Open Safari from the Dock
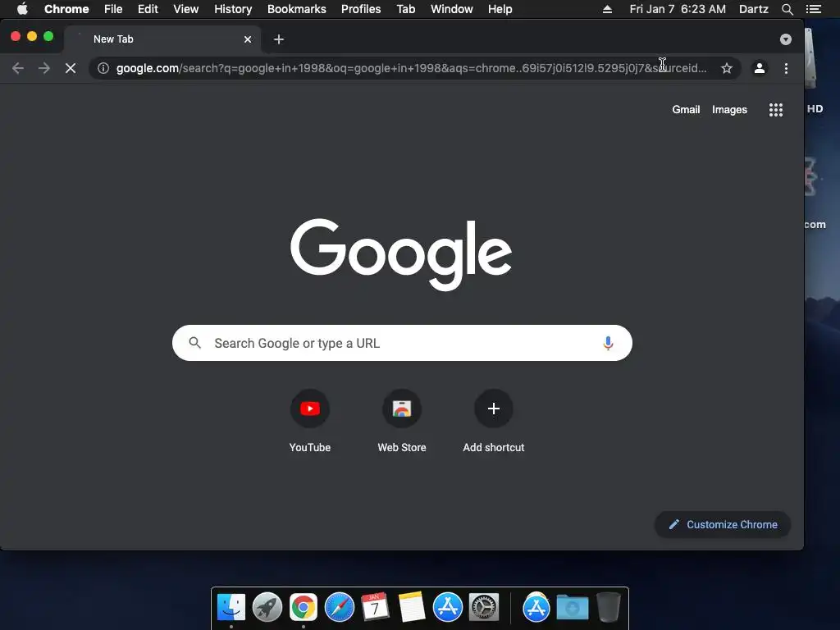Screen dimensions: 840x630 click(x=339, y=608)
